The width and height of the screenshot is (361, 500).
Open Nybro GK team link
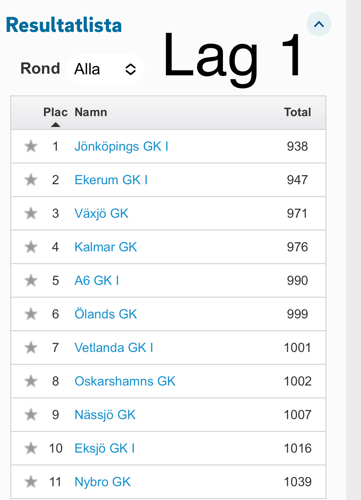(102, 482)
